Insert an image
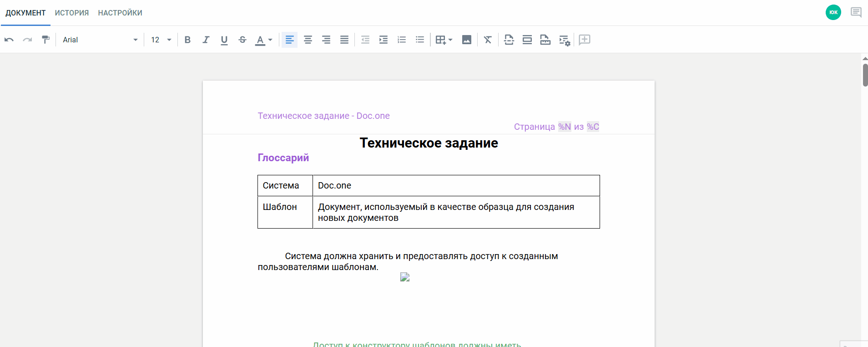Image resolution: width=868 pixels, height=347 pixels. (467, 40)
